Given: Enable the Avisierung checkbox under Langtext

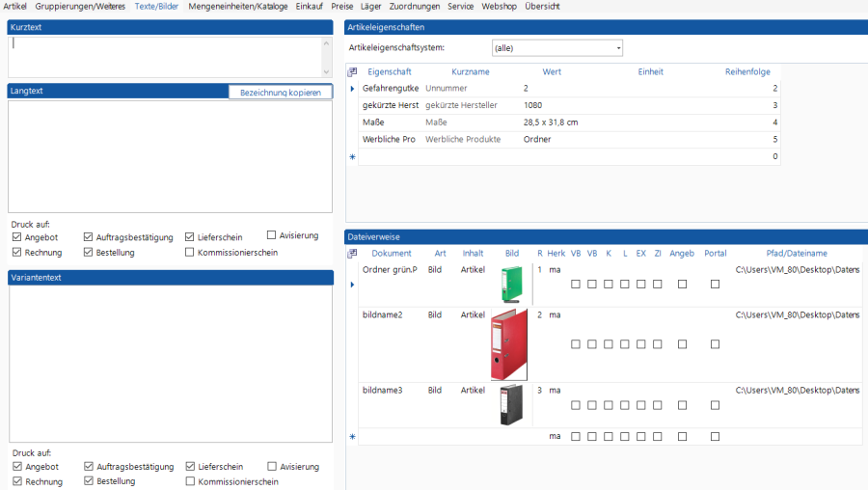Looking at the screenshot, I should pos(272,234).
